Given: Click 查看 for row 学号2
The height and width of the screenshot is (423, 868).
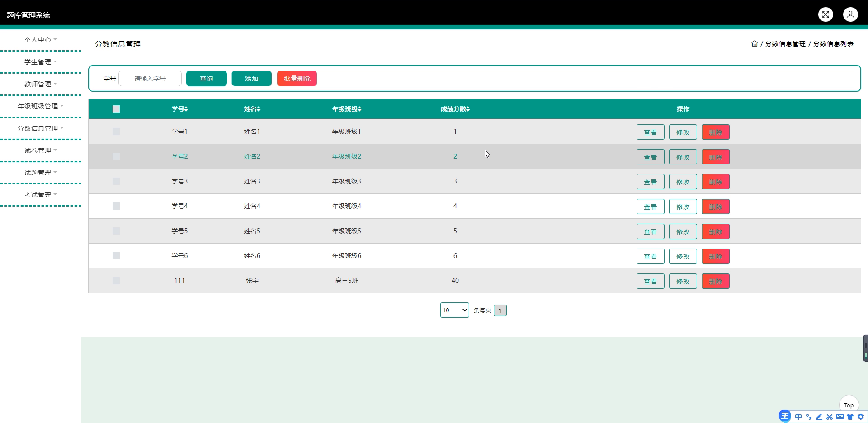Looking at the screenshot, I should tap(651, 157).
